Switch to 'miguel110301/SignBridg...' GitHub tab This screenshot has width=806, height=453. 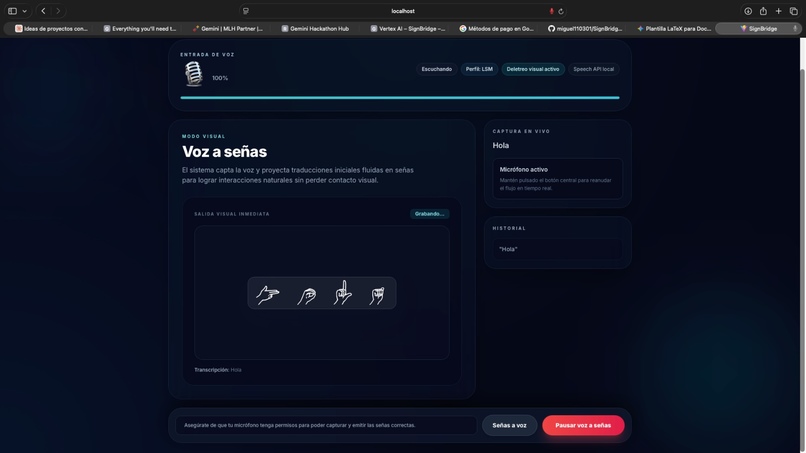click(x=585, y=29)
